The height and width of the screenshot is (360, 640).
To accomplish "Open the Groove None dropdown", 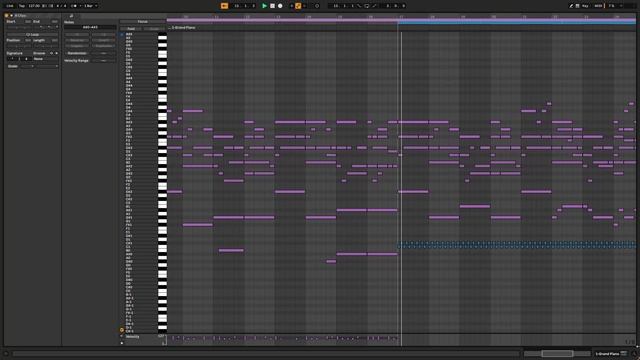I will click(46, 59).
